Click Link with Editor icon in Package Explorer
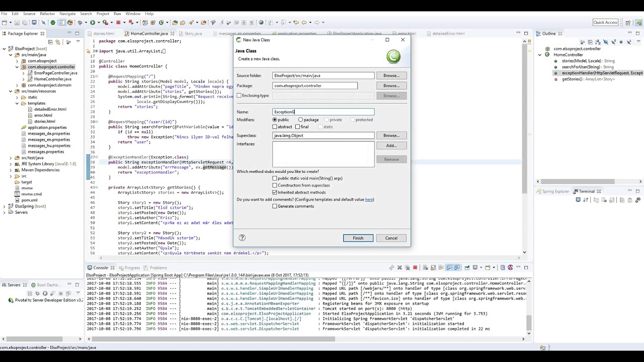This screenshot has width=644, height=362. 58,42
